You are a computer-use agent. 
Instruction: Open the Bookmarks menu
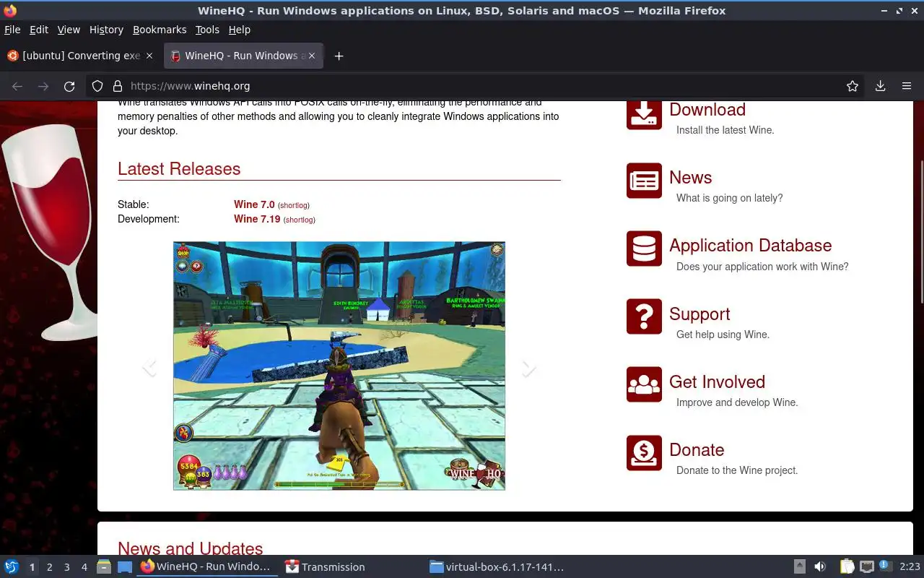point(160,30)
